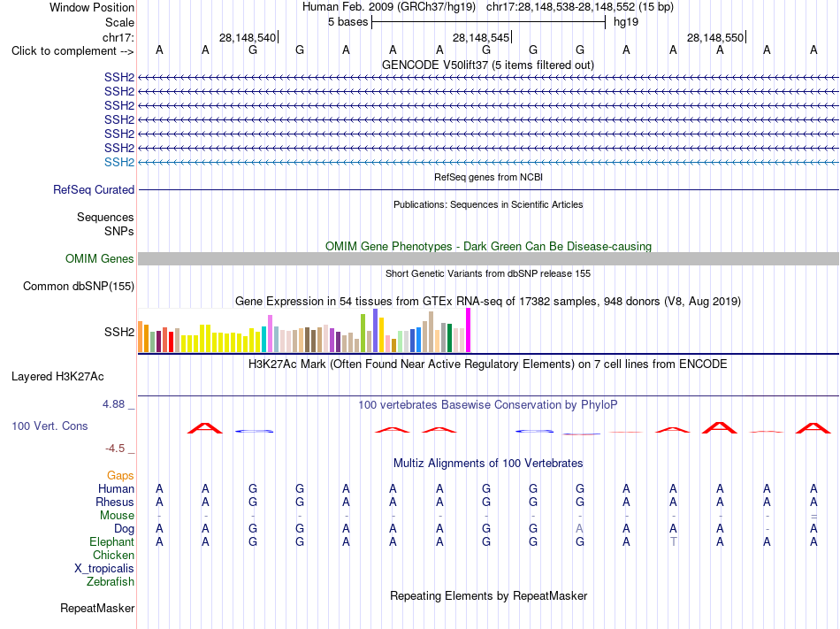Open the OMIM Genes track label

99,259
